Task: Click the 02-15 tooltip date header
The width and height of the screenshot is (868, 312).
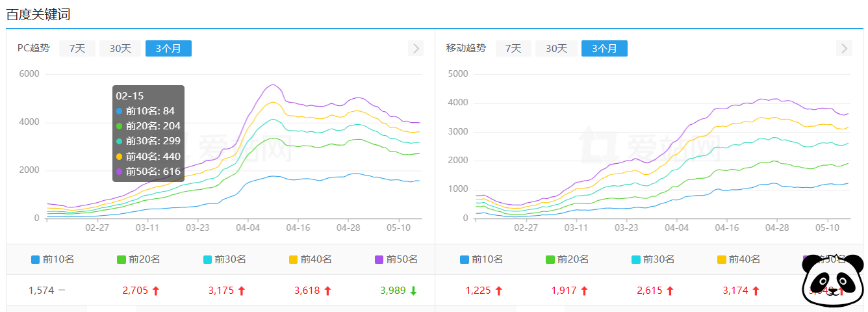Action: tap(130, 96)
